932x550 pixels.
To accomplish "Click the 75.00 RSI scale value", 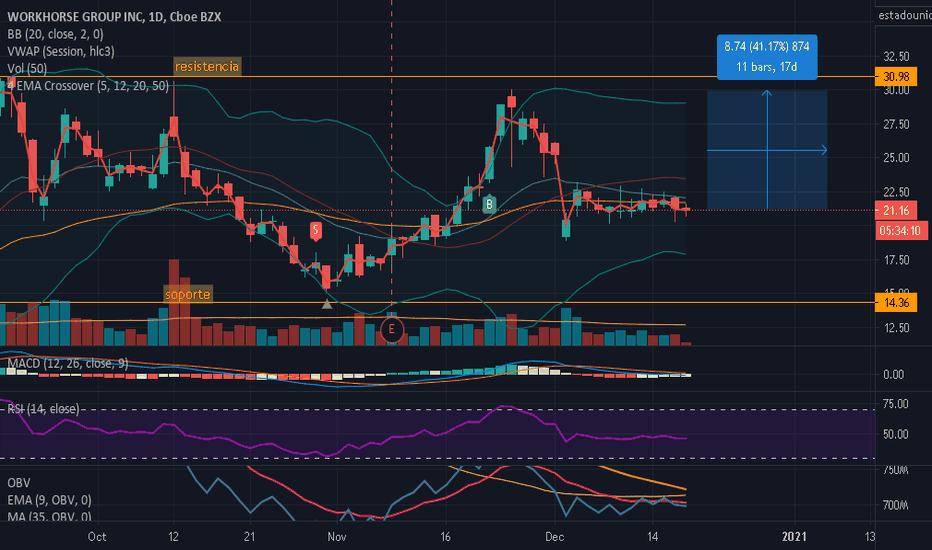I will click(x=896, y=404).
